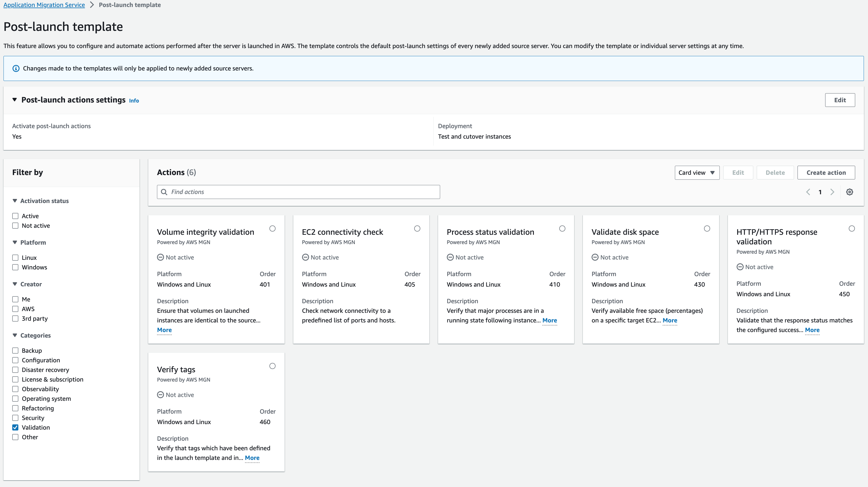The image size is (868, 487).
Task: Click the next page arrow above the cards
Action: coord(832,192)
